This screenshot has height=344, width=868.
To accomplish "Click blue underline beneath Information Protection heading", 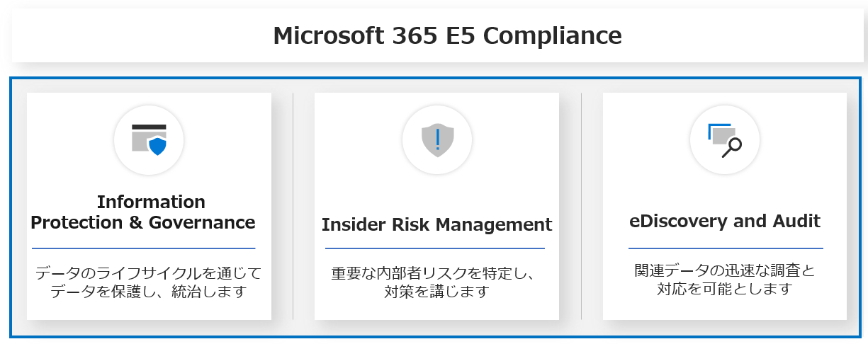I will [x=143, y=248].
